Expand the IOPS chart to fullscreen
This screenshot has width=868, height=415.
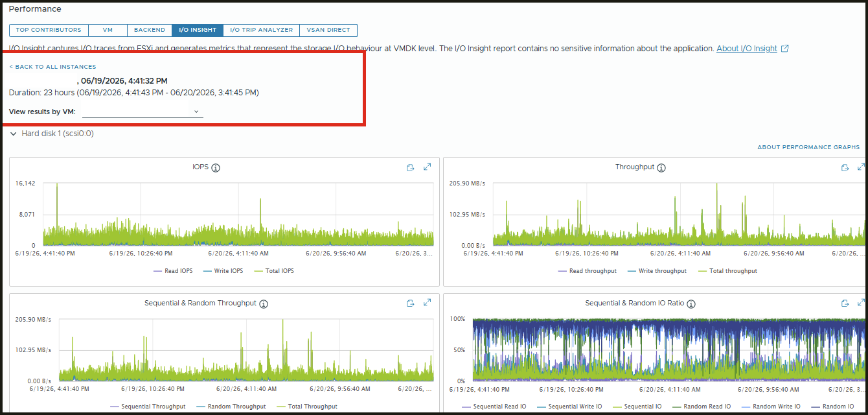coord(427,167)
